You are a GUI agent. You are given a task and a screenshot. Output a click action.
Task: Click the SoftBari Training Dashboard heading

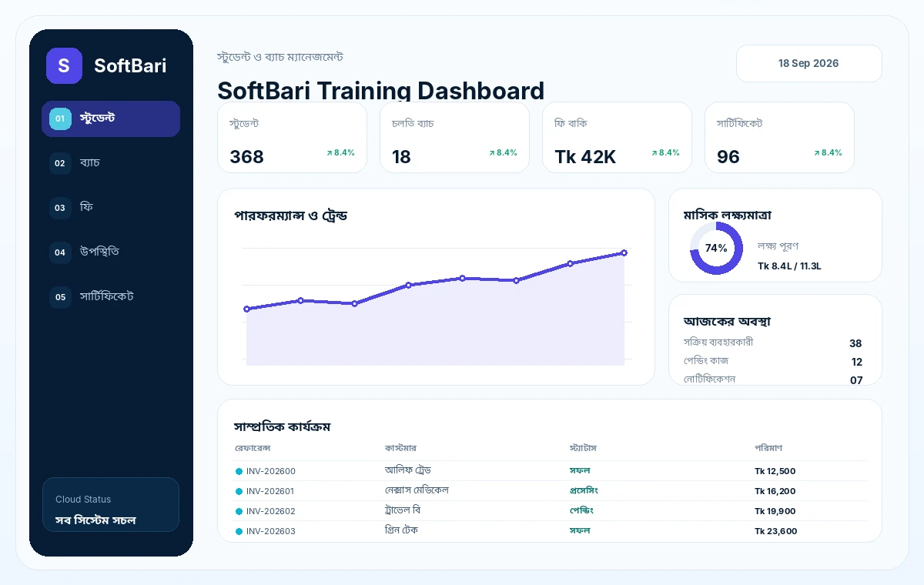tap(380, 91)
